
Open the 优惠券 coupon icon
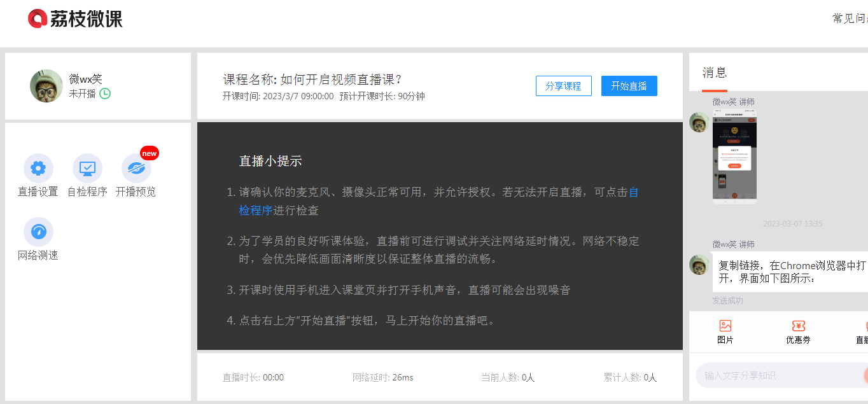click(798, 326)
